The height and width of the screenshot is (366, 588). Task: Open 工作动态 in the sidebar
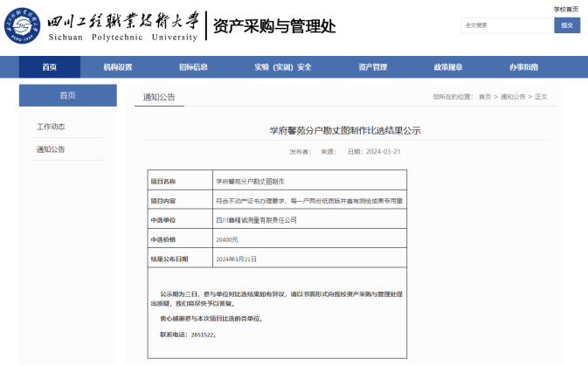pos(51,127)
